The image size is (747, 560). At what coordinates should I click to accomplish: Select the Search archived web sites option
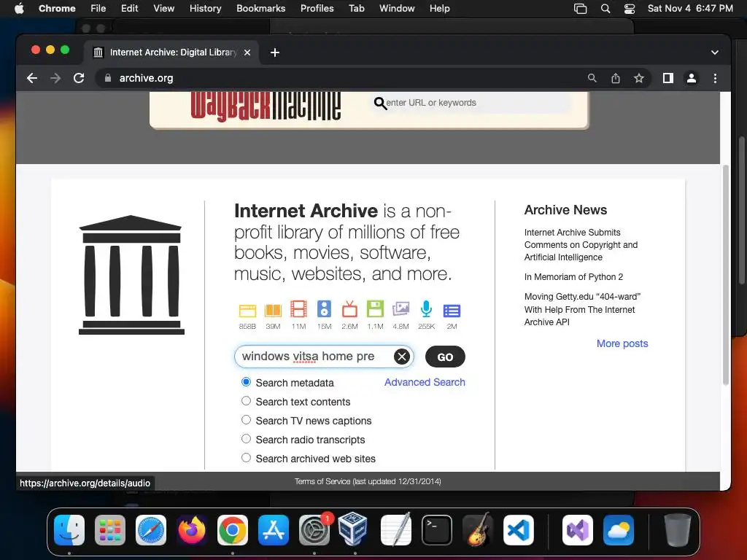click(x=246, y=458)
